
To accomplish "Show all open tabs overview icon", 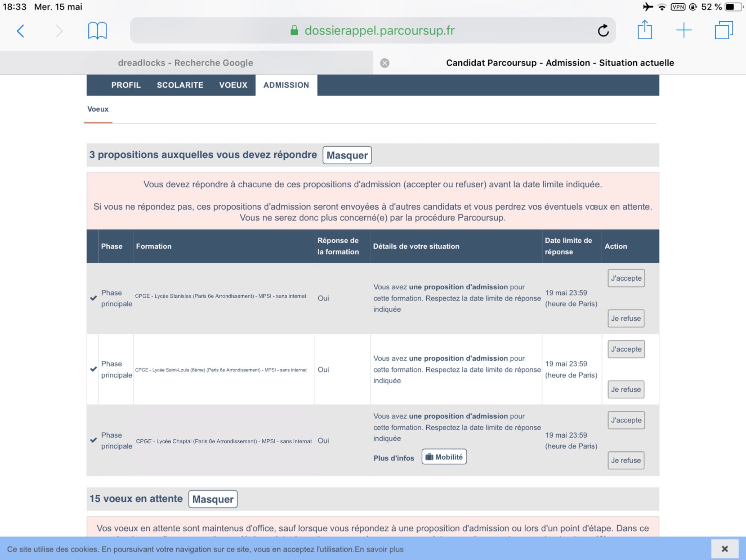I will 724,30.
